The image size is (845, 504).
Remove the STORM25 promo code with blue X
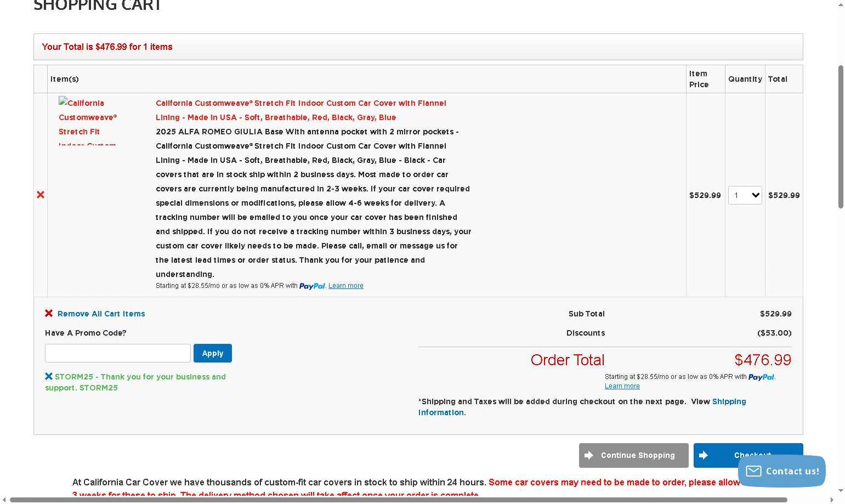(x=49, y=376)
